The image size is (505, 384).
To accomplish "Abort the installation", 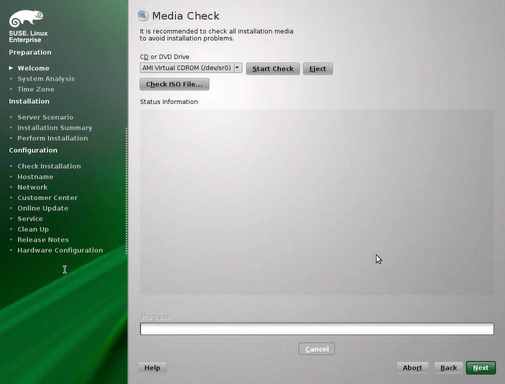I will pos(412,368).
